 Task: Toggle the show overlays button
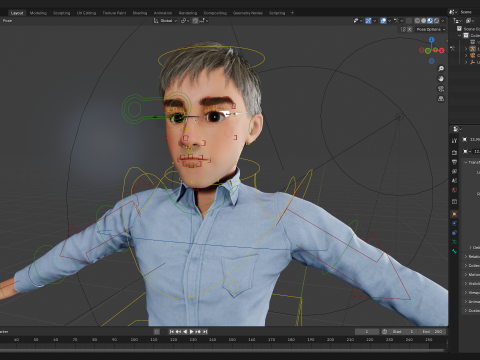coord(383,21)
